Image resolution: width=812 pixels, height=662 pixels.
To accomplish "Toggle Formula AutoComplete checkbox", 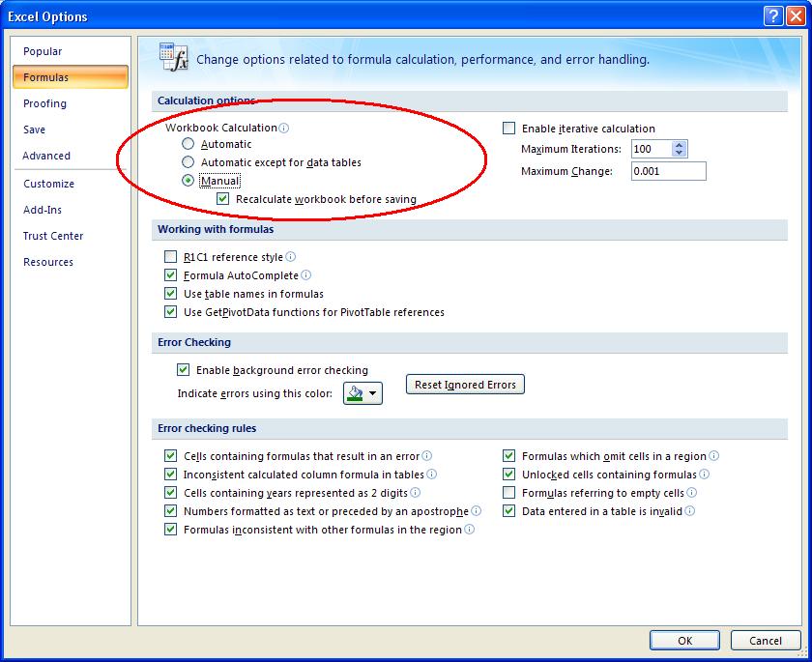I will (170, 274).
